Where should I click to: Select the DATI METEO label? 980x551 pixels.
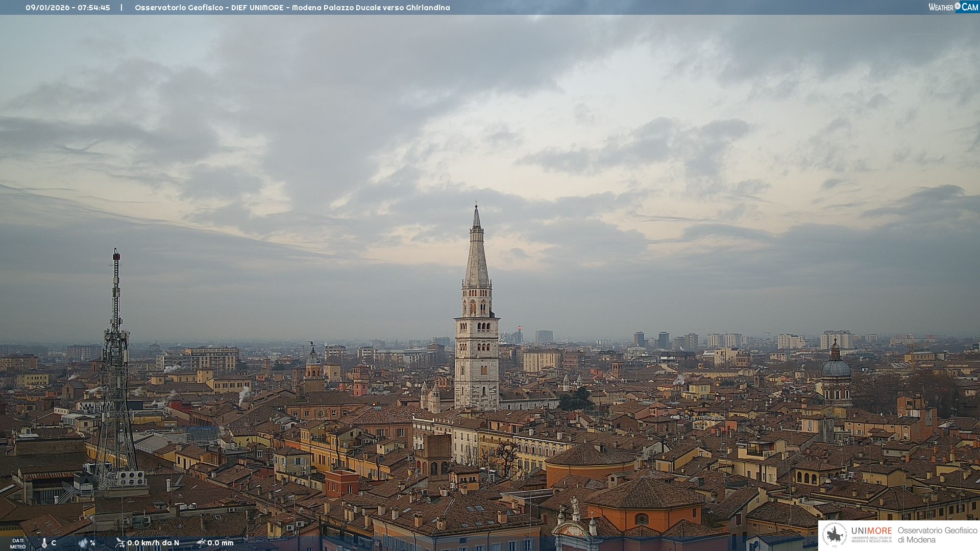[x=17, y=543]
